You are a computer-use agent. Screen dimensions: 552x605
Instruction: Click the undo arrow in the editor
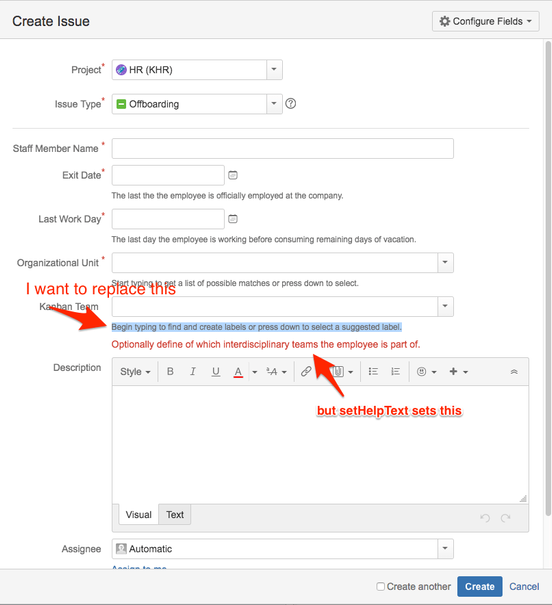coord(485,518)
